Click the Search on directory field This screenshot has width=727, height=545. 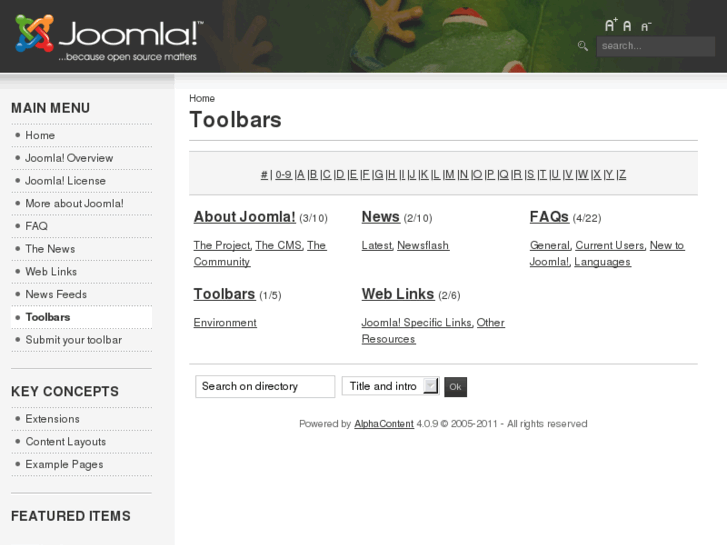pyautogui.click(x=265, y=386)
